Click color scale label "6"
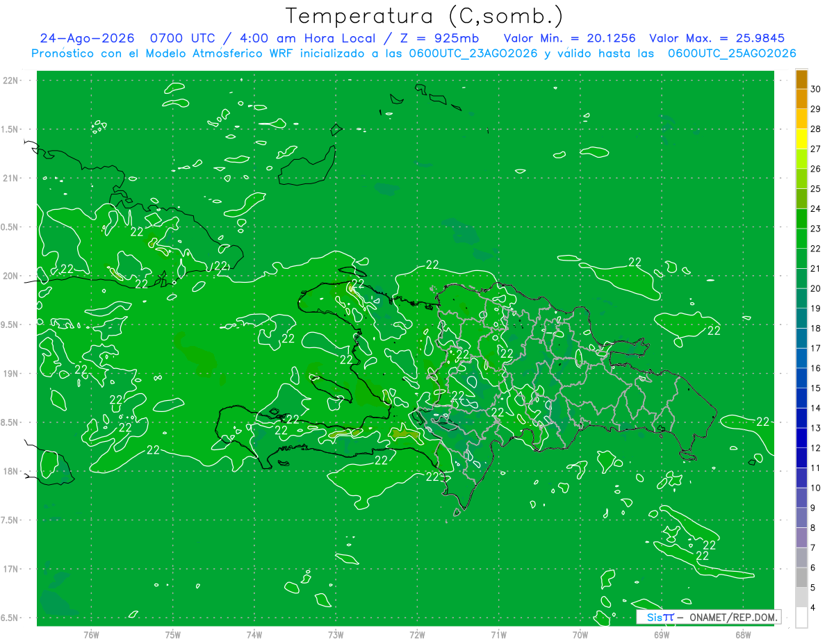The width and height of the screenshot is (834, 644). click(813, 568)
